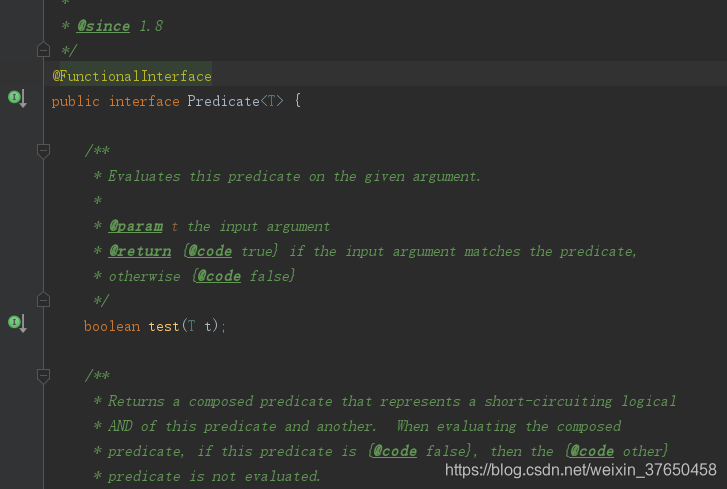727x489 pixels.
Task: Fold the test method Javadoc at its closing marker
Action: [43, 300]
